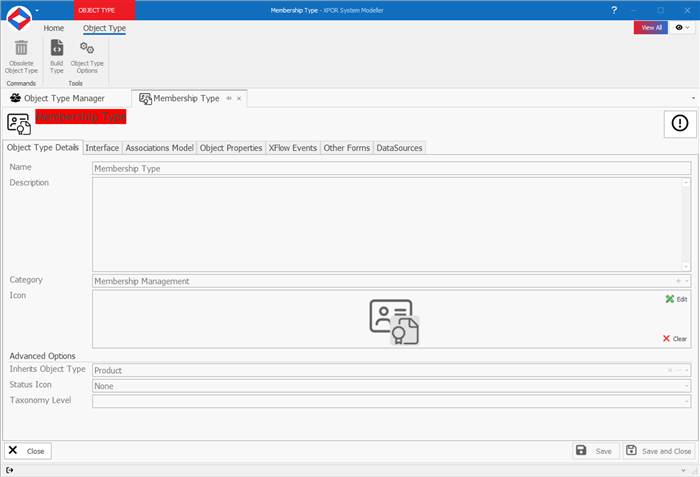Open the Interface tab

pyautogui.click(x=102, y=148)
